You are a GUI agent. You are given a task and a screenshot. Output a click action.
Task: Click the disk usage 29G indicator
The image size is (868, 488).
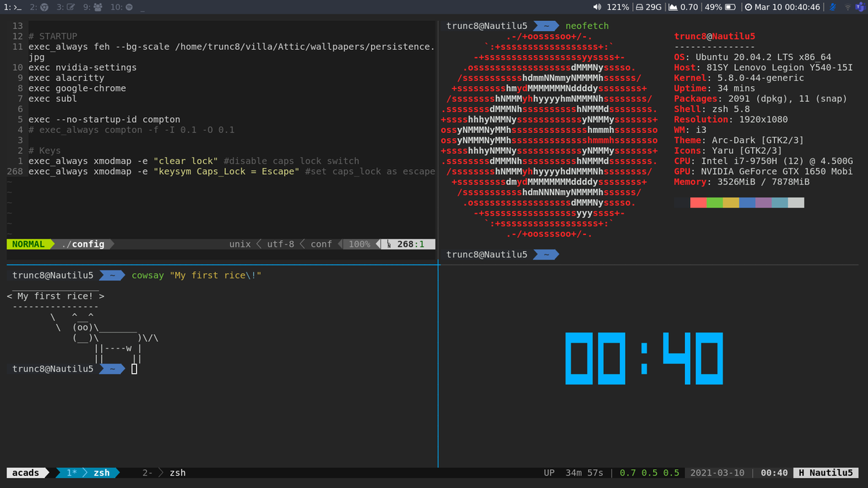coord(649,7)
